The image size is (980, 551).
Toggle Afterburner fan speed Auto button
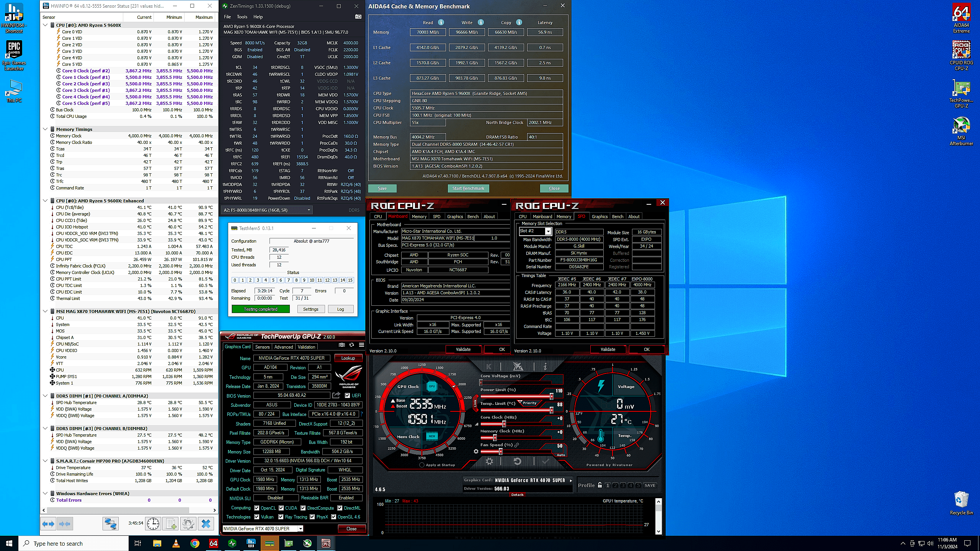click(x=560, y=455)
